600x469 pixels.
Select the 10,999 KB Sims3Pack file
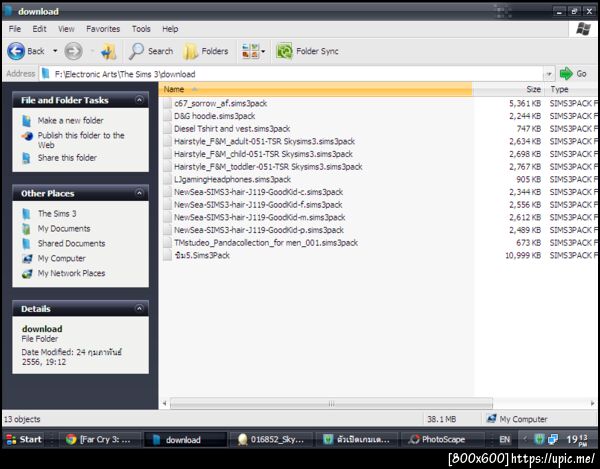pyautogui.click(x=202, y=255)
